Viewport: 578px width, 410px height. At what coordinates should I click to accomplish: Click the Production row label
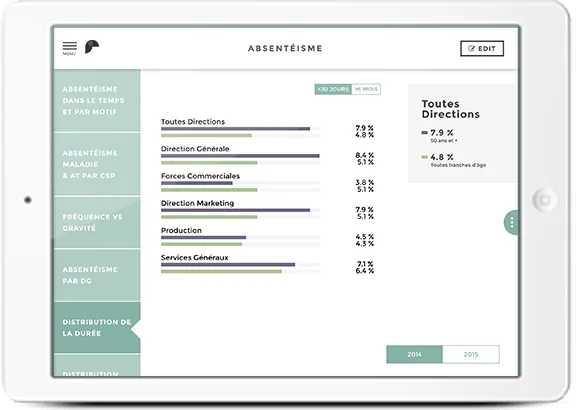181,230
